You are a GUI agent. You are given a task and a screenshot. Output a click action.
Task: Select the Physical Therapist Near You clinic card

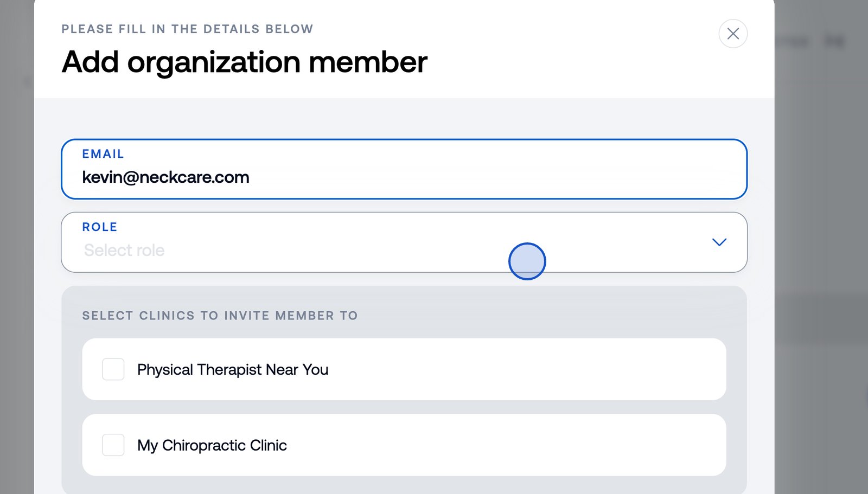(x=404, y=369)
